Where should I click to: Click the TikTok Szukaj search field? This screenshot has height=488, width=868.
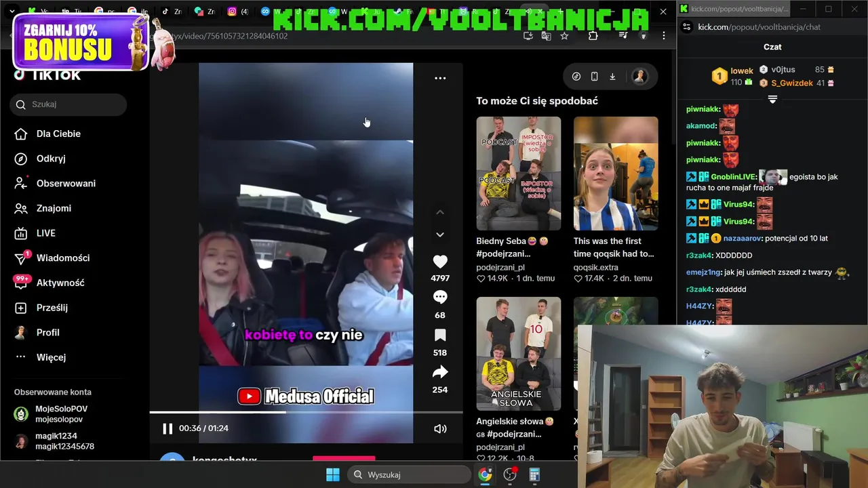click(68, 104)
